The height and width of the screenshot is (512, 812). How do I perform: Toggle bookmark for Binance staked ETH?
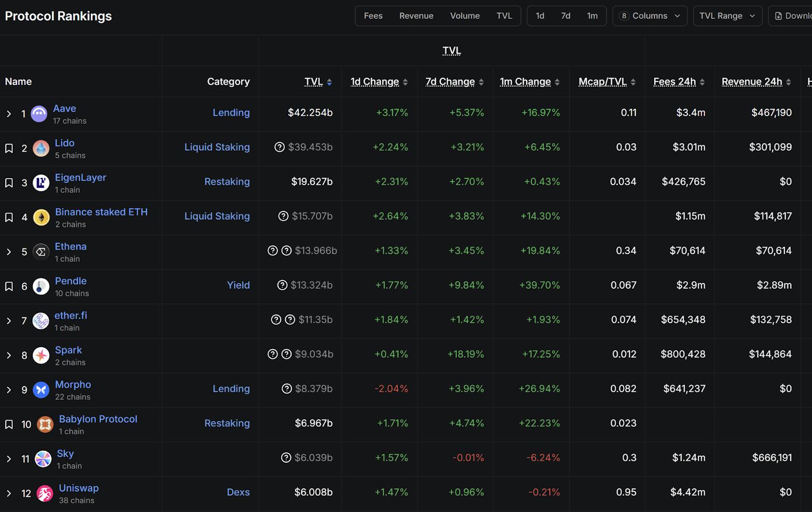[x=9, y=217]
